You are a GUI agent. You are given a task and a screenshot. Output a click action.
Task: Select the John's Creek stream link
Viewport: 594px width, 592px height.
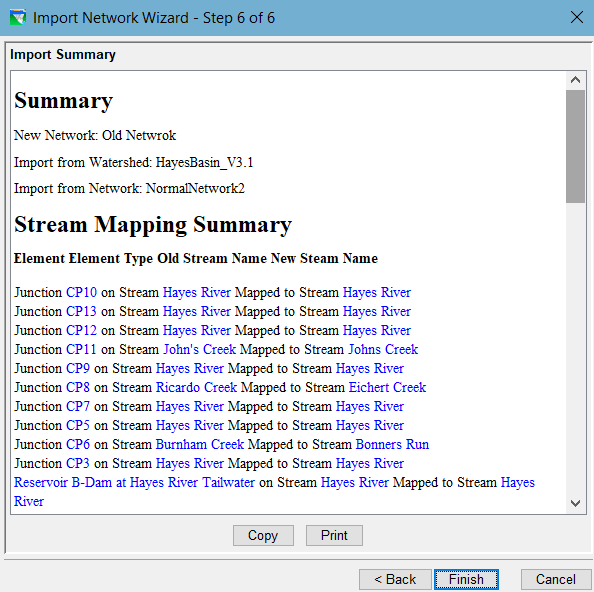click(x=200, y=349)
